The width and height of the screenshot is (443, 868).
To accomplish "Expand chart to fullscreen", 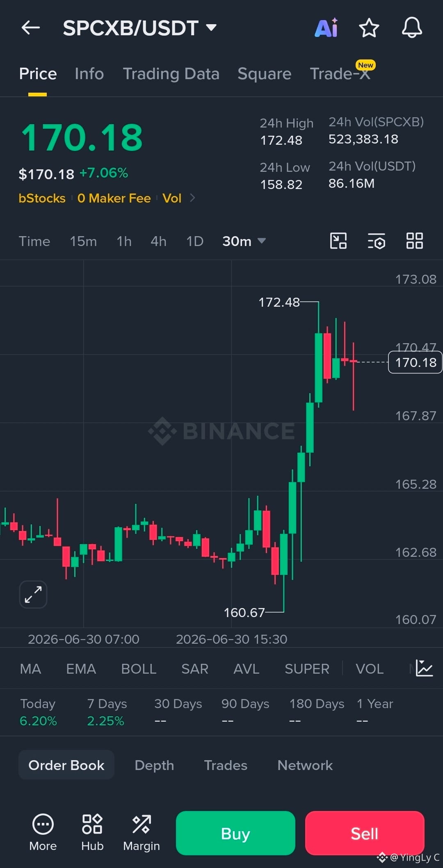I will [33, 594].
